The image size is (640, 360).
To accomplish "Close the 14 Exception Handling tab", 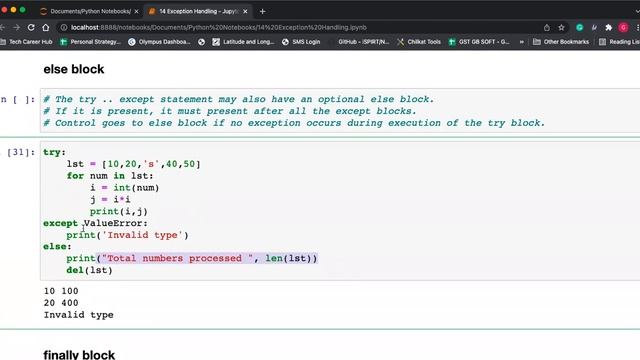I will (x=245, y=11).
